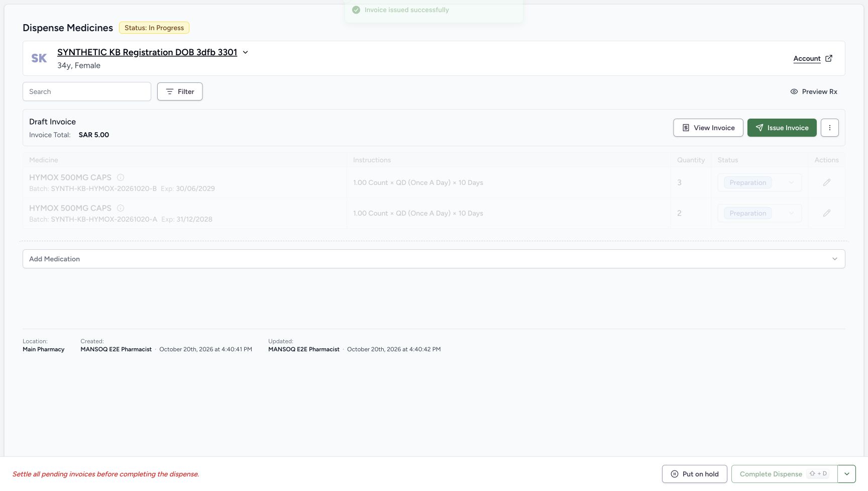Click the Created by MANSOQ E2E Pharmacist name

[116, 349]
